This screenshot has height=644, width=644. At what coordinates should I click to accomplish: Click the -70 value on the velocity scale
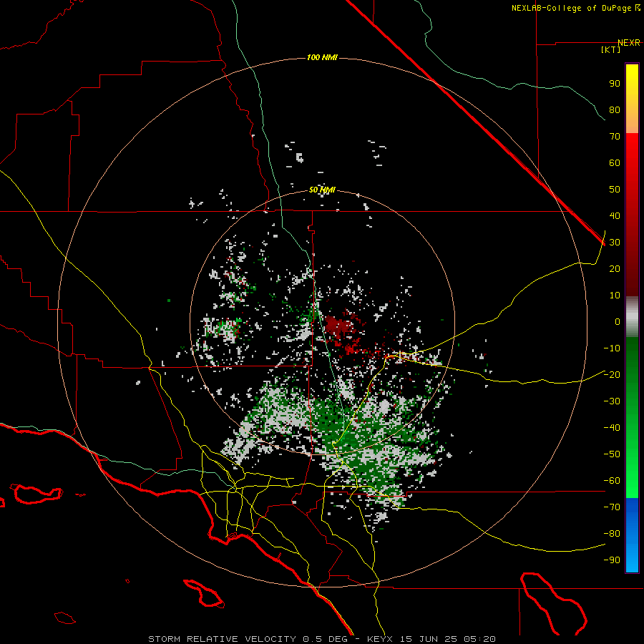coord(612,507)
